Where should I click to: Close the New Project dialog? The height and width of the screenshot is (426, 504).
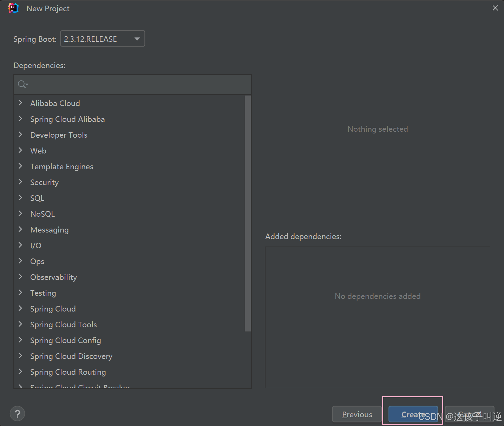pyautogui.click(x=495, y=8)
